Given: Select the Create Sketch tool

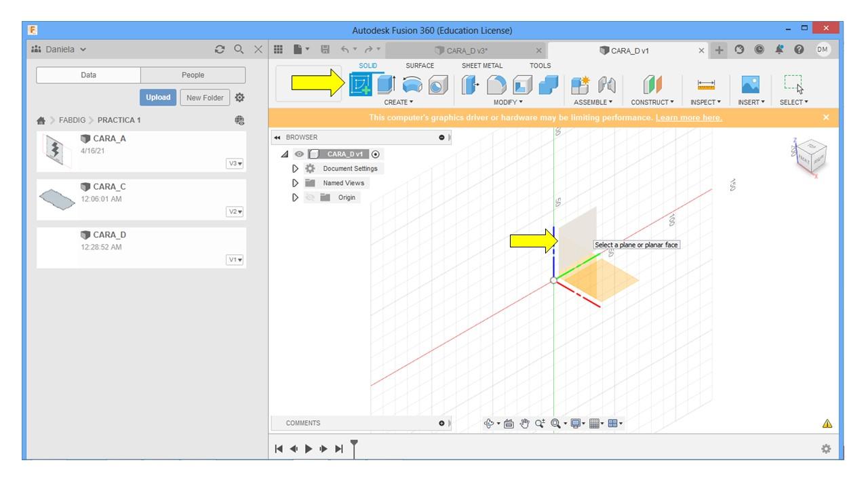Looking at the screenshot, I should point(361,85).
